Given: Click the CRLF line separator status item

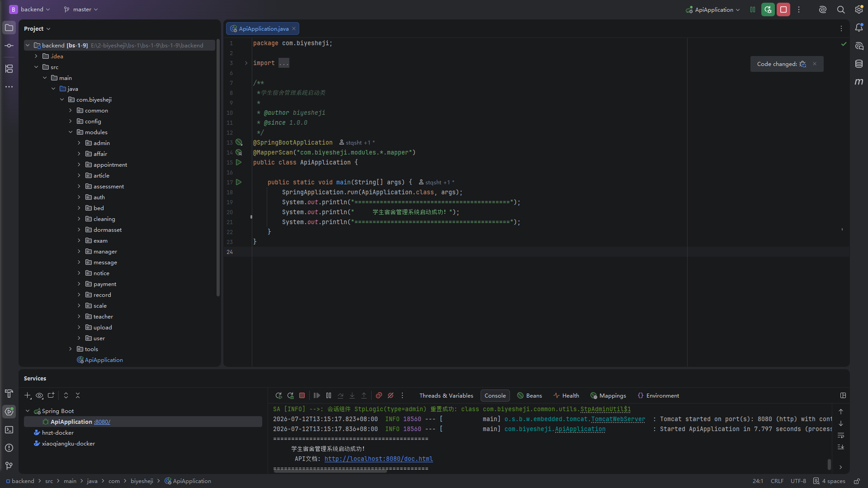Looking at the screenshot, I should (777, 481).
